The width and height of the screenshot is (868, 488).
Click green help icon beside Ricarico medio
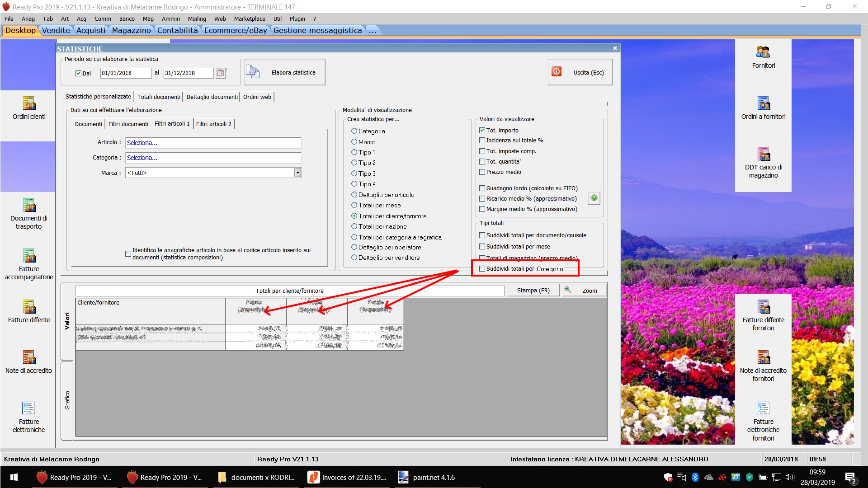click(594, 198)
